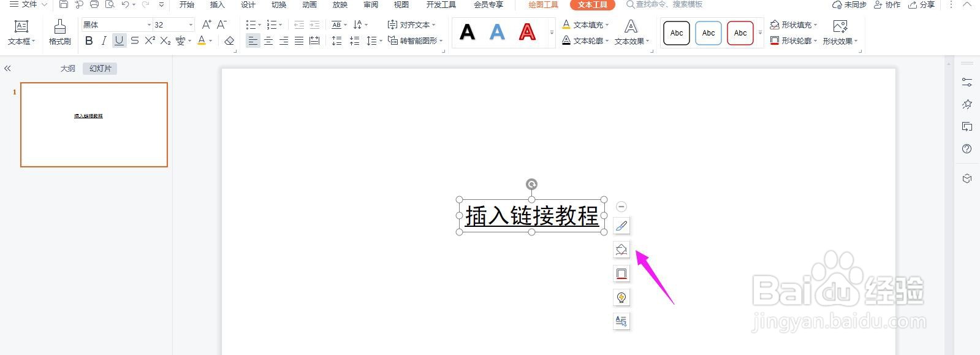Apply the blue A text style preset
Screen dimensions: 980x355
pos(497,32)
